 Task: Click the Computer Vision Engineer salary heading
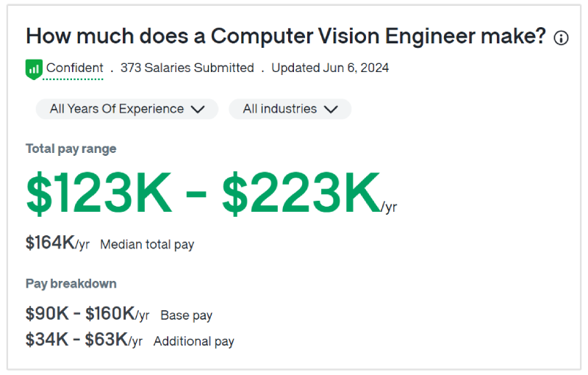tap(286, 36)
